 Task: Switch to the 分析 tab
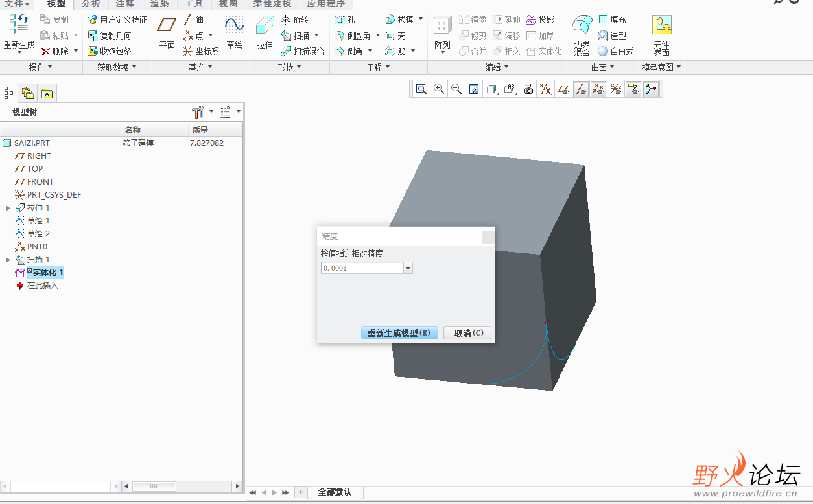[x=91, y=4]
